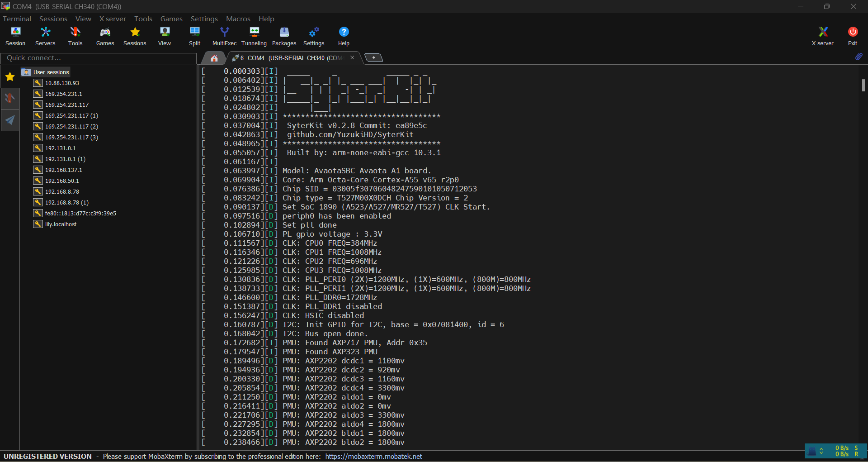Open the X server menu
The image size is (868, 462).
tap(113, 19)
